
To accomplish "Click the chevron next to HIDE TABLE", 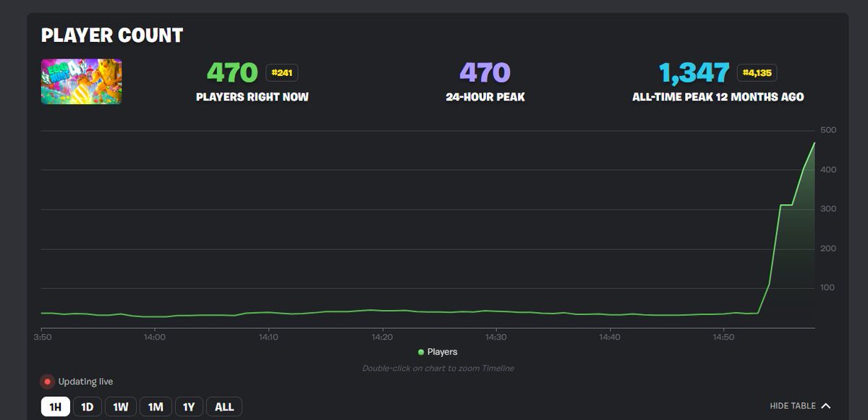I will coord(825,406).
